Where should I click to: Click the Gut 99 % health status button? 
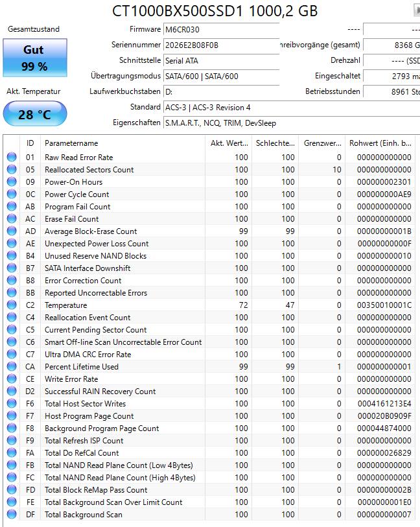(35, 58)
